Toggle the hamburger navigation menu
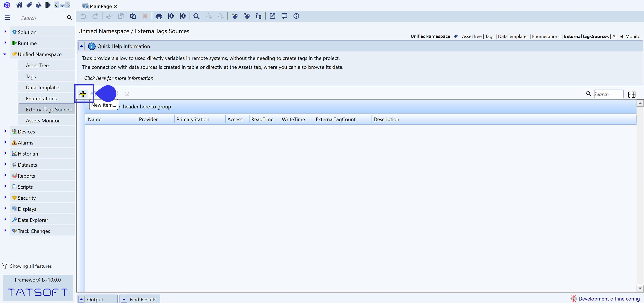Image resolution: width=644 pixels, height=303 pixels. [x=7, y=18]
